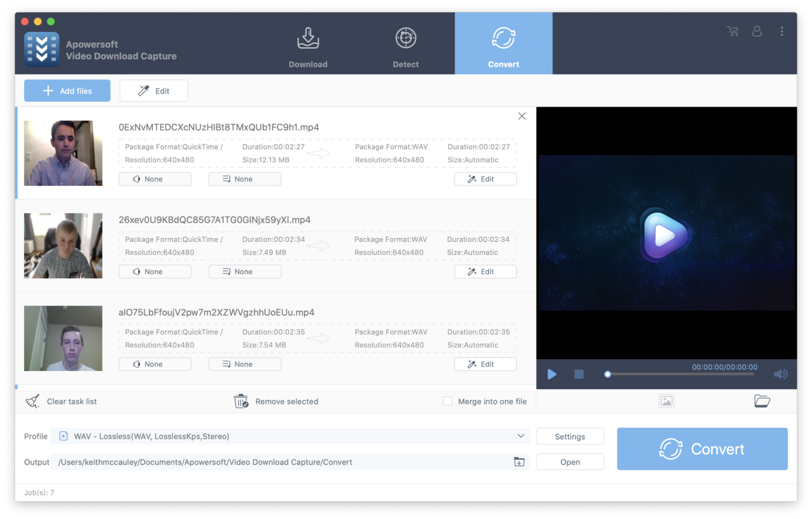Remove the first file with the X

522,116
